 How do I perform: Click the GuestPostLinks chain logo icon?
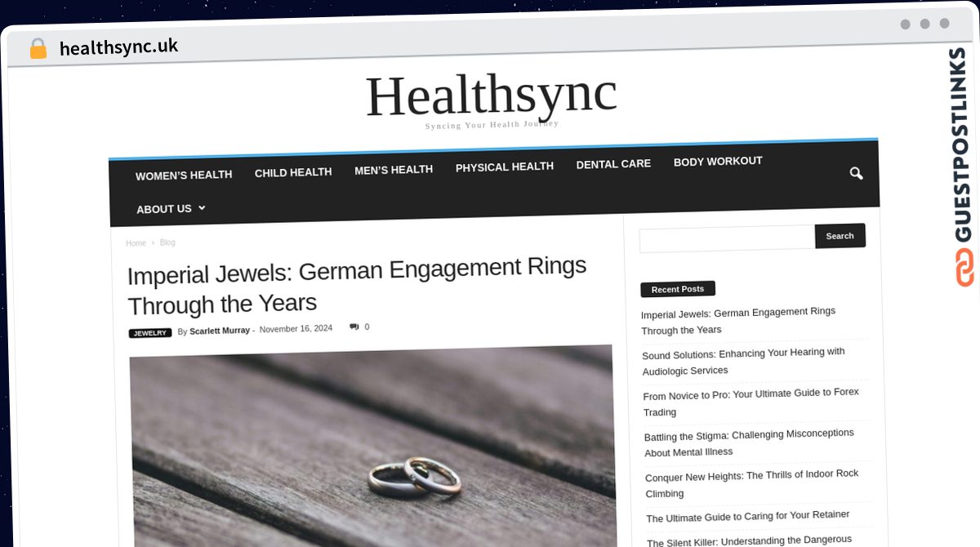click(964, 268)
